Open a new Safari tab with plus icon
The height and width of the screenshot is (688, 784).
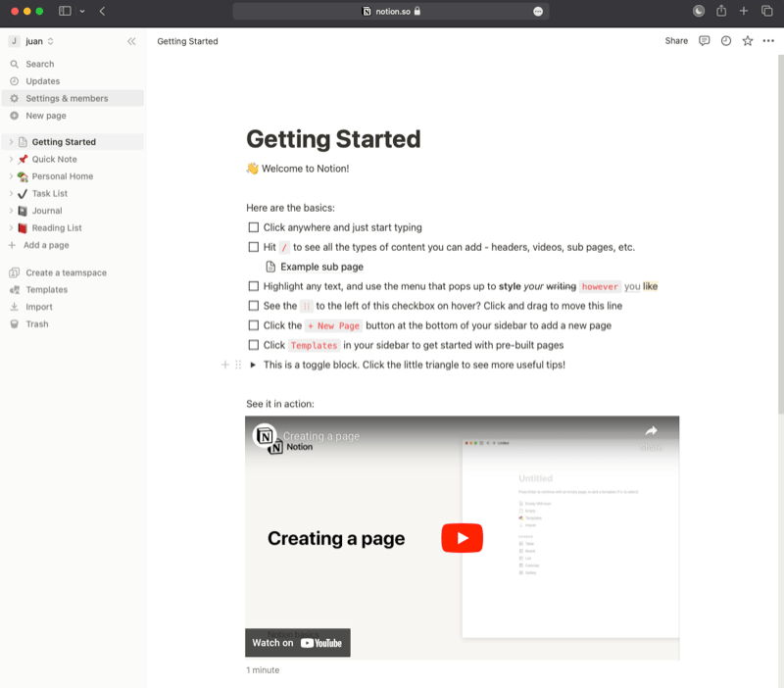pyautogui.click(x=744, y=11)
